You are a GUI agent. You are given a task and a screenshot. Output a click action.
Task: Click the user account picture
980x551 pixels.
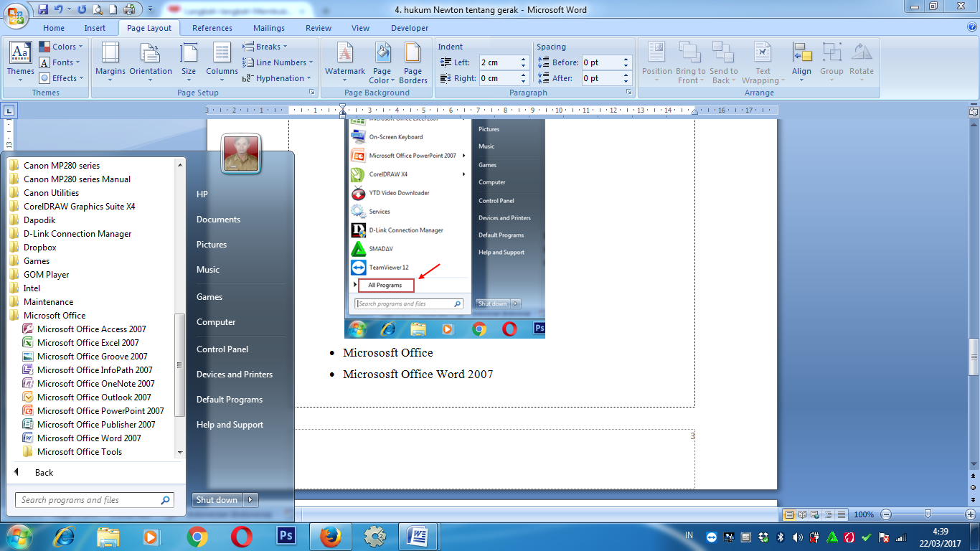(x=242, y=154)
